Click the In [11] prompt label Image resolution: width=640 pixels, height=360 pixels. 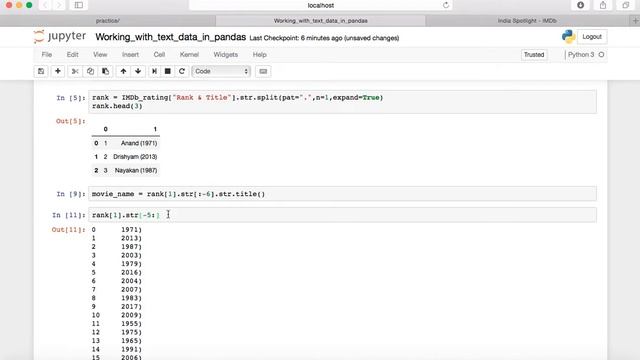tap(69, 215)
